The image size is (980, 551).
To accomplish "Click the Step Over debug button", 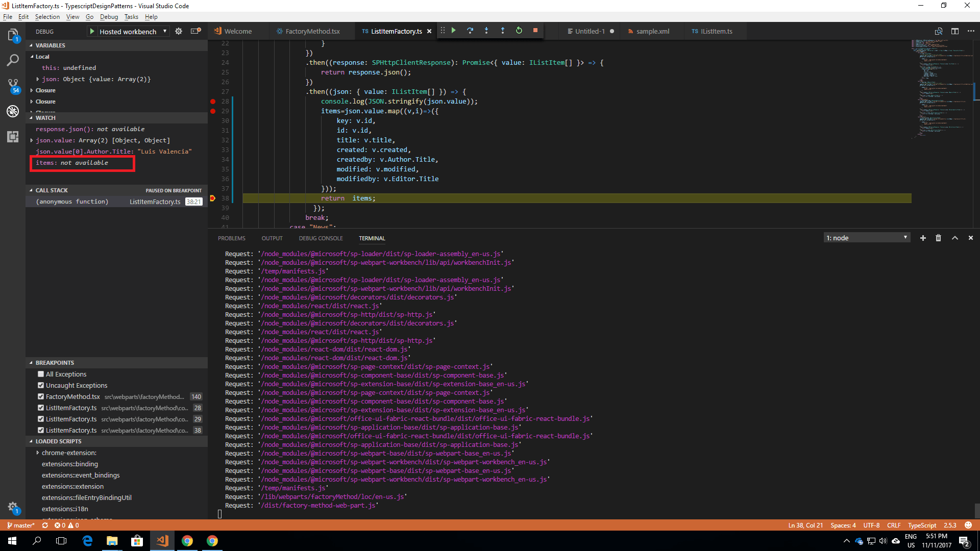I will pyautogui.click(x=470, y=31).
